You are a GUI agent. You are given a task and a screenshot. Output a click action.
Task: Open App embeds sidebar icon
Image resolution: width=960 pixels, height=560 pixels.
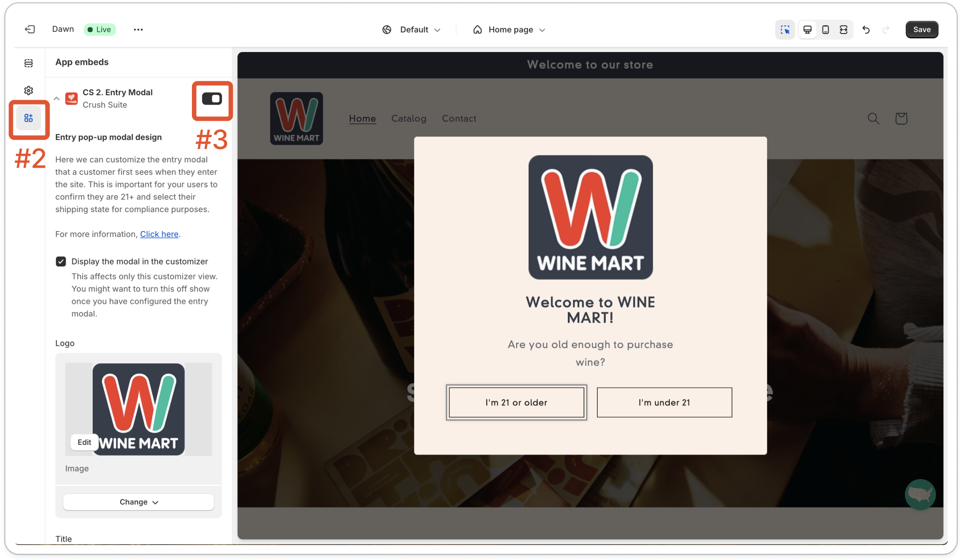point(29,118)
